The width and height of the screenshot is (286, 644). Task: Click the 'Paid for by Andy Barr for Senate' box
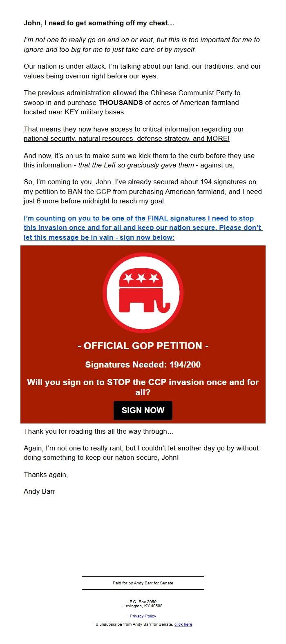(x=143, y=583)
